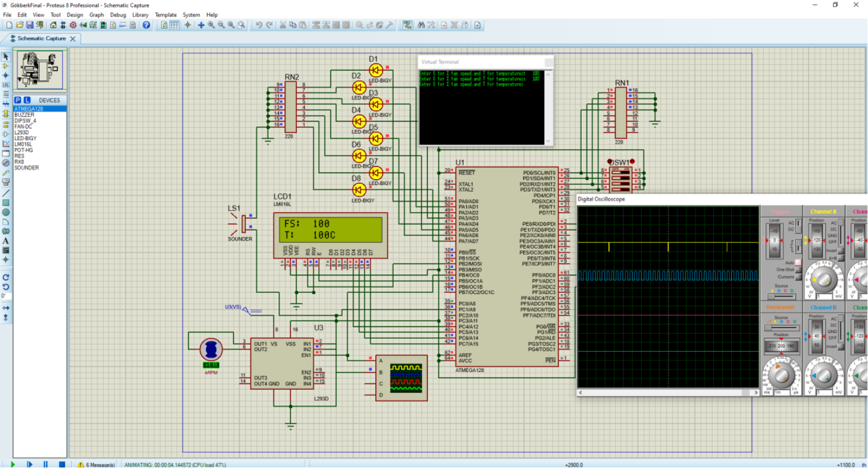Screen dimensions: 868x468
Task: Click the Zoom In magnifier icon
Action: click(x=211, y=25)
